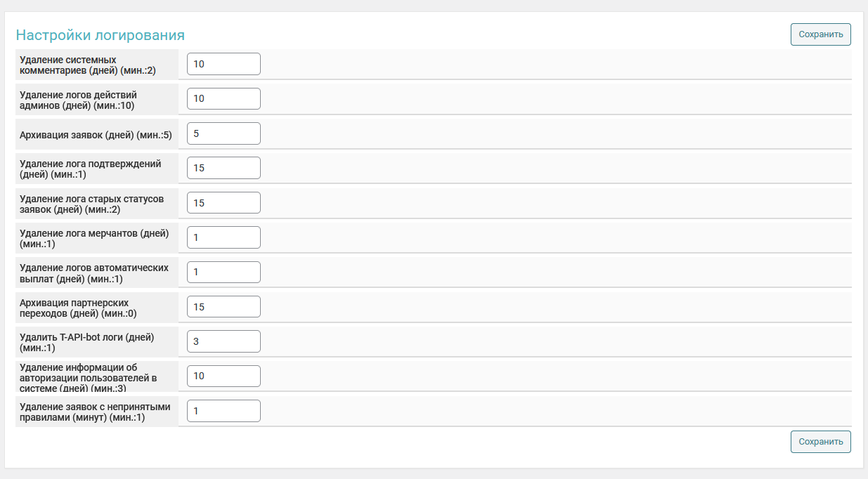Focus the Удалить T-API-bot логи field

(x=224, y=341)
